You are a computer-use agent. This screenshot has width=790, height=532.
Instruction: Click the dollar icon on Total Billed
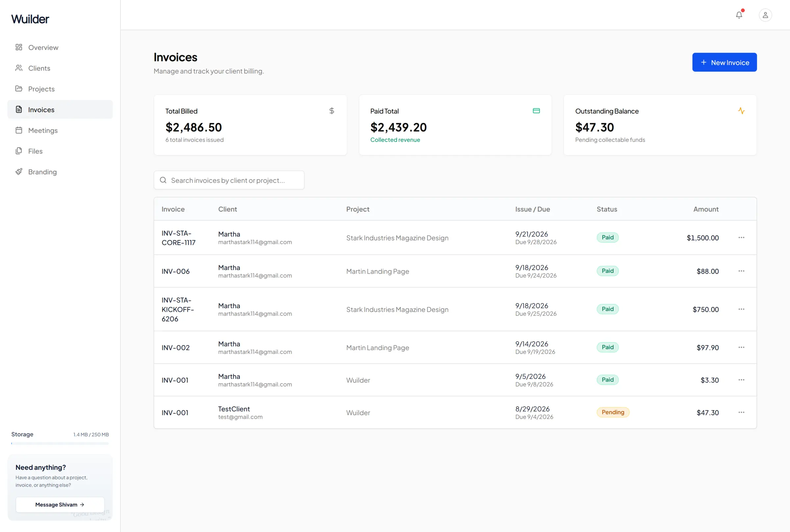331,111
